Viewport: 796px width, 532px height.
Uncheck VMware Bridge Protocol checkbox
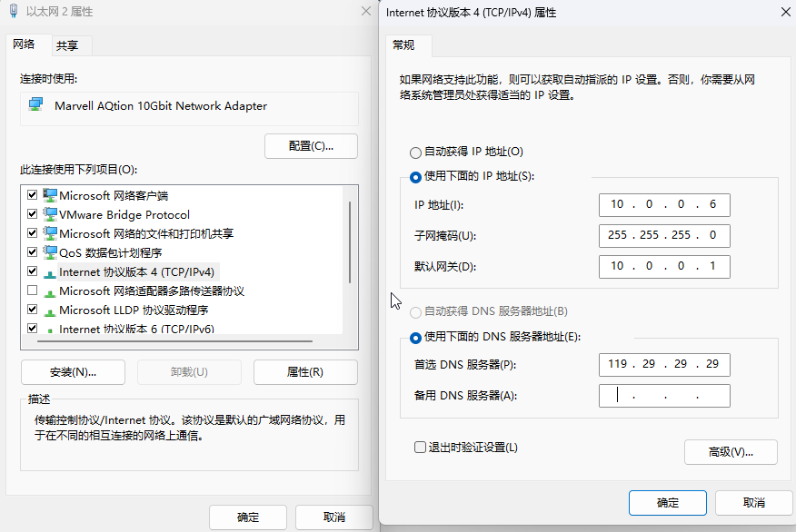[33, 214]
